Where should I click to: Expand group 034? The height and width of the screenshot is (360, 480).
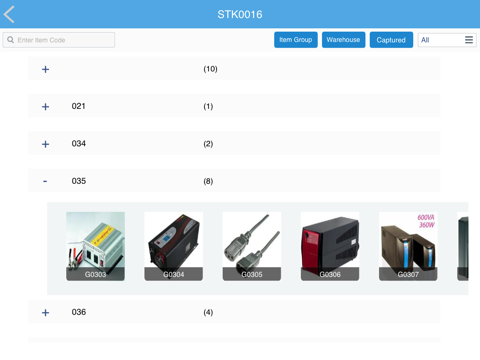point(45,144)
